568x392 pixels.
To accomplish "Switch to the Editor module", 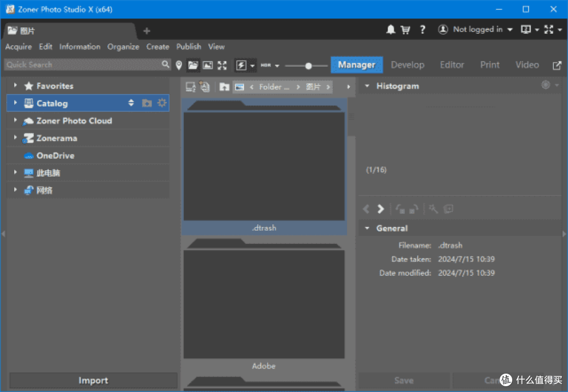I will (x=452, y=65).
